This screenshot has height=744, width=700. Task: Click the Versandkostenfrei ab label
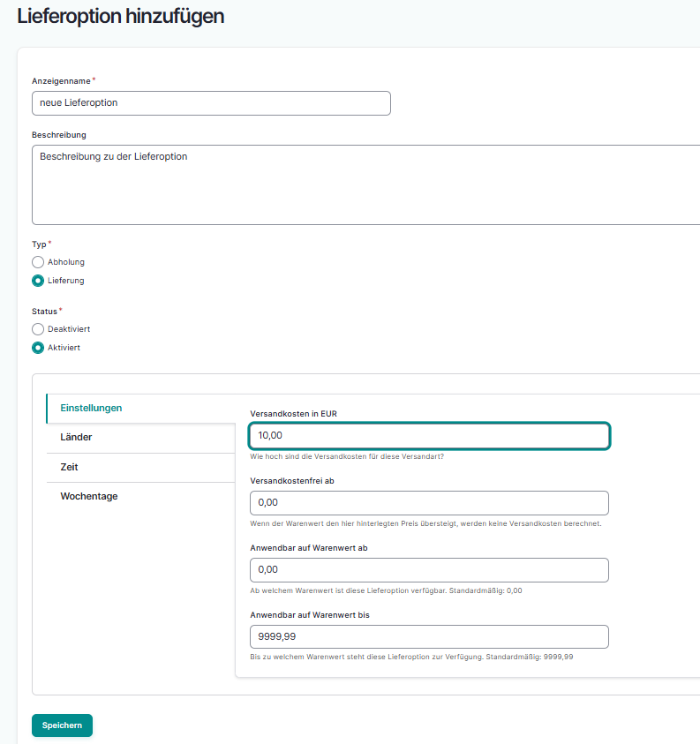point(292,481)
